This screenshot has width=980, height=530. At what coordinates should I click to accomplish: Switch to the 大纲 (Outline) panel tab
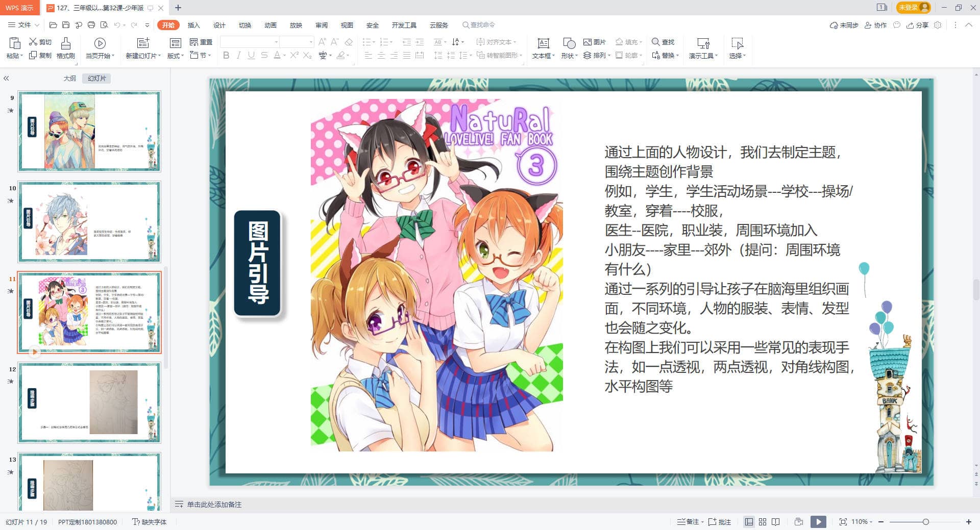[x=69, y=78]
